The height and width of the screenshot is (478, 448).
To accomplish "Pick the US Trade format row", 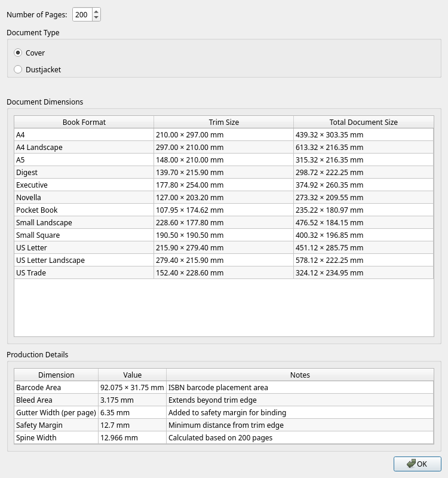I will [x=84, y=272].
